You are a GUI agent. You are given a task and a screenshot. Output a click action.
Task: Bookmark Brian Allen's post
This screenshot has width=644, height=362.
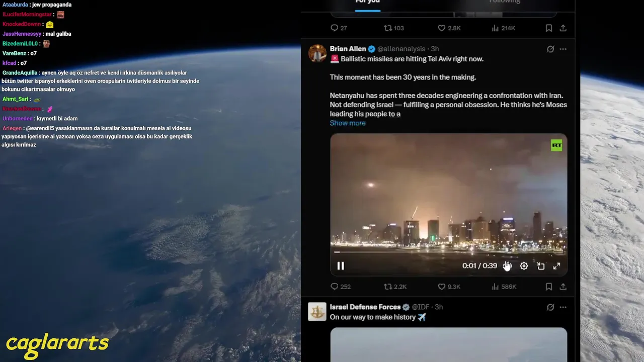pyautogui.click(x=549, y=287)
